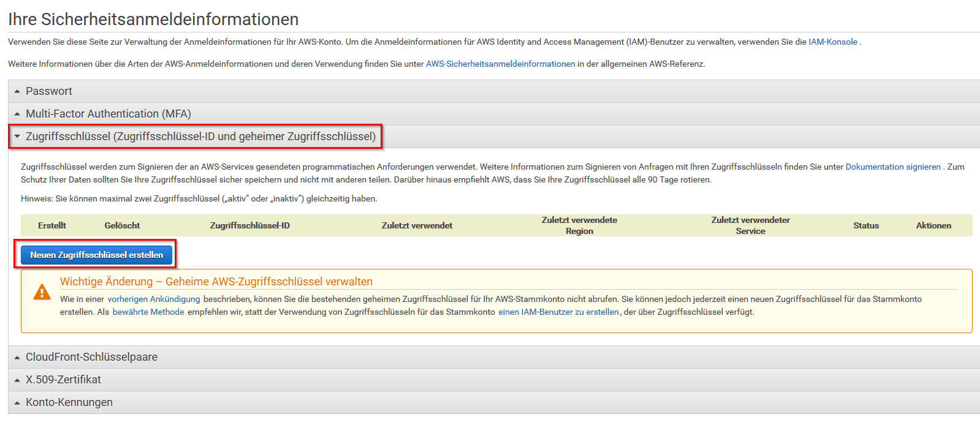Screen dimensions: 980x422
Task: Click the bewährte Methode link
Action: (148, 312)
